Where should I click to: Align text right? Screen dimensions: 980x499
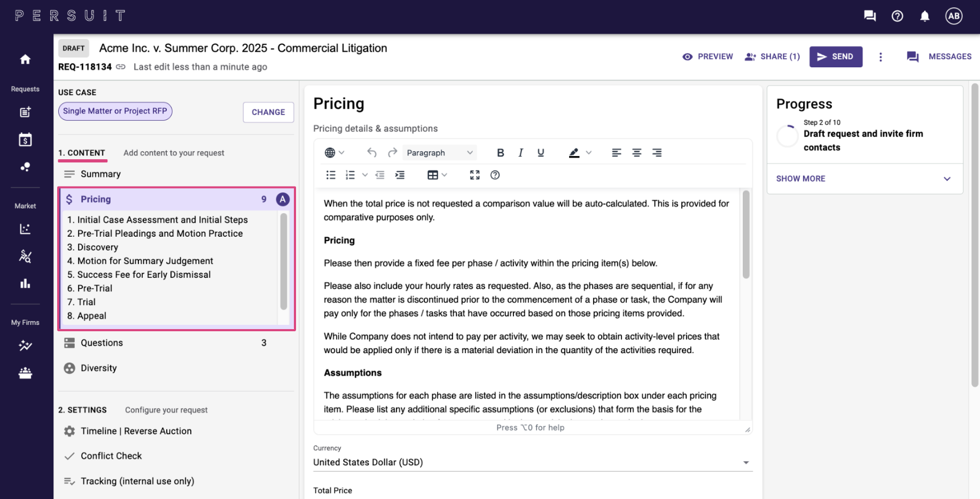point(657,153)
